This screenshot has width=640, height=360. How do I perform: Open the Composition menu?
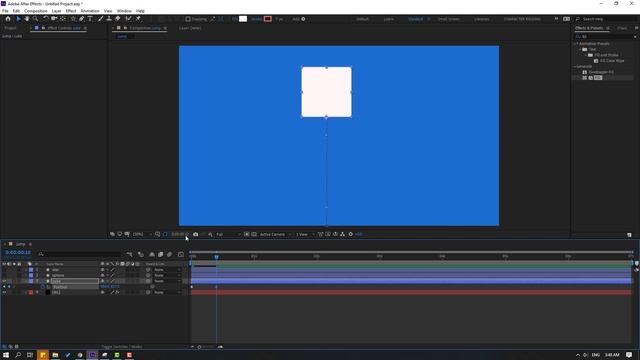tap(36, 11)
